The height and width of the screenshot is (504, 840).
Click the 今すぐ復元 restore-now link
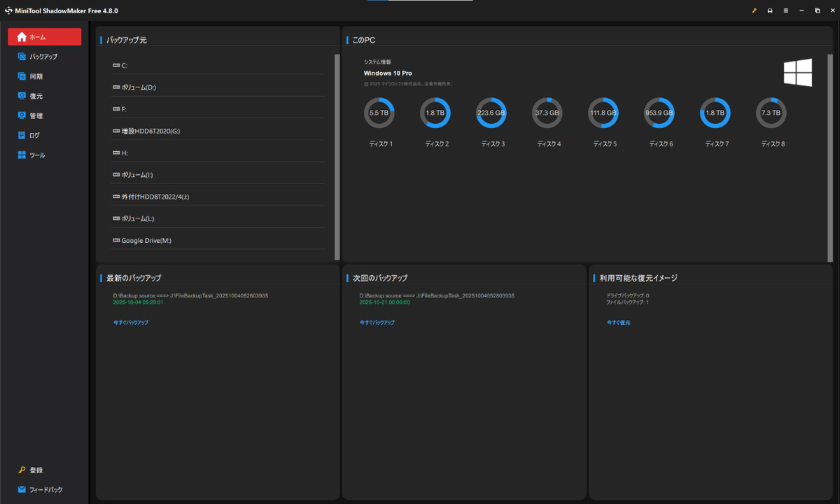(619, 323)
